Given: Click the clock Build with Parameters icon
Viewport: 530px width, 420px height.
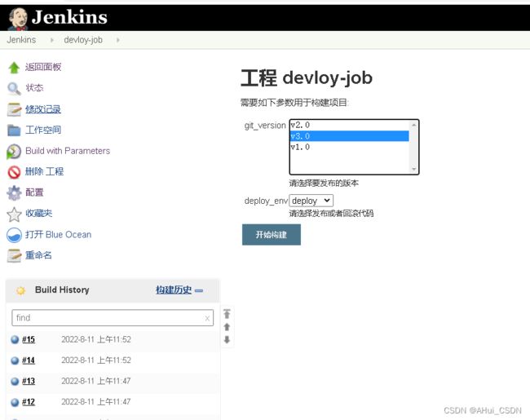Looking at the screenshot, I should pyautogui.click(x=14, y=151).
